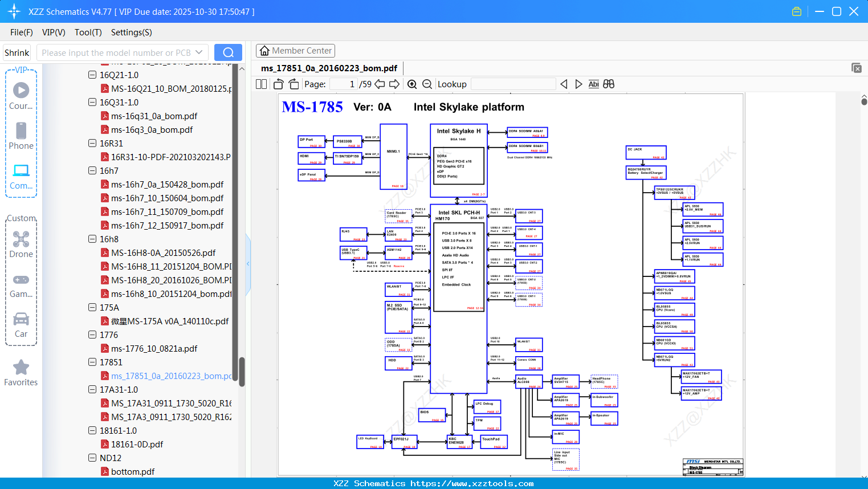Image resolution: width=868 pixels, height=489 pixels.
Task: Open the Drone category in sidebar
Action: click(x=21, y=244)
